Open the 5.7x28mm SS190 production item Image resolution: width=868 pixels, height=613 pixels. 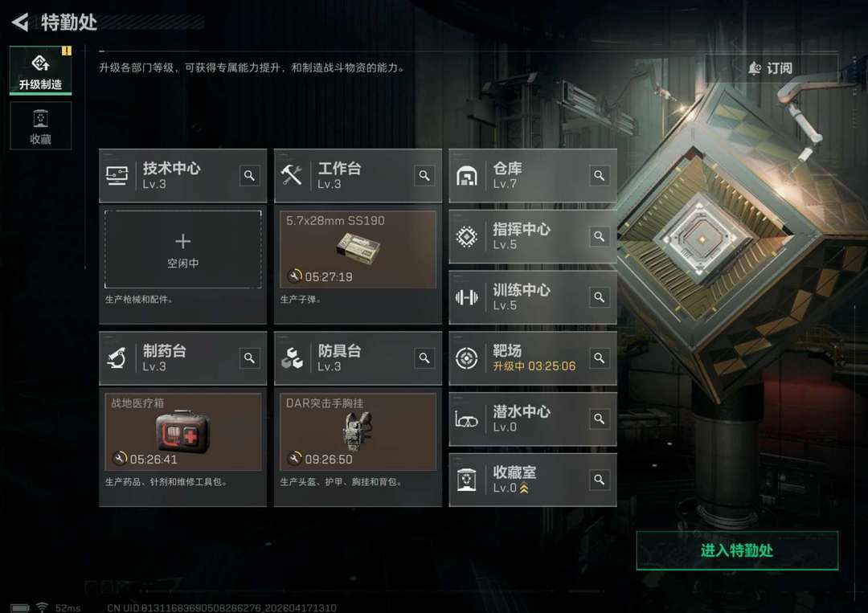tap(358, 249)
